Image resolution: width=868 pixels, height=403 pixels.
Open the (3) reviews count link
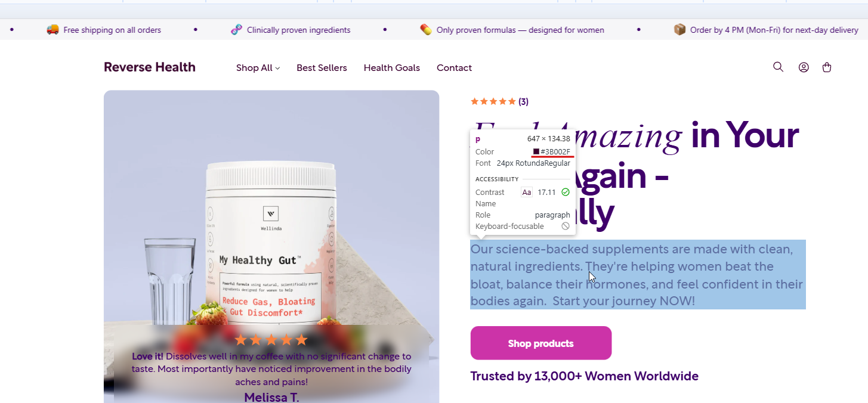pos(523,101)
